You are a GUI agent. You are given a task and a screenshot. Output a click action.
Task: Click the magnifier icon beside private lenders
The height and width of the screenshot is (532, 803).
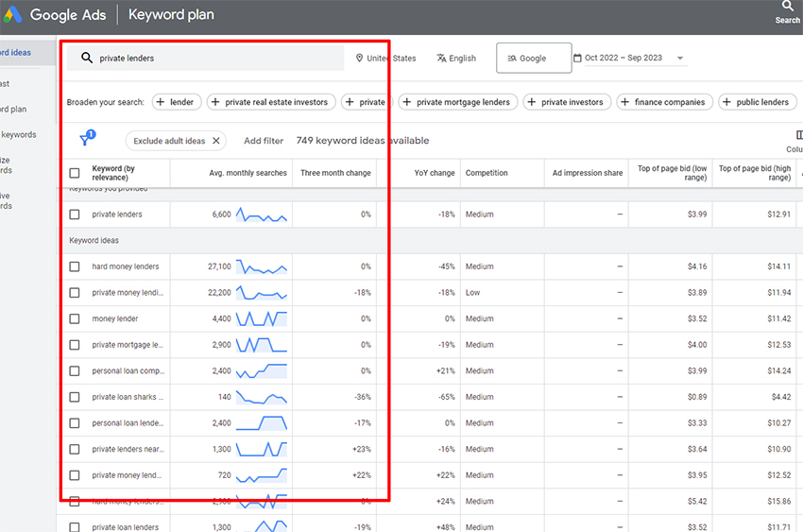tap(87, 58)
